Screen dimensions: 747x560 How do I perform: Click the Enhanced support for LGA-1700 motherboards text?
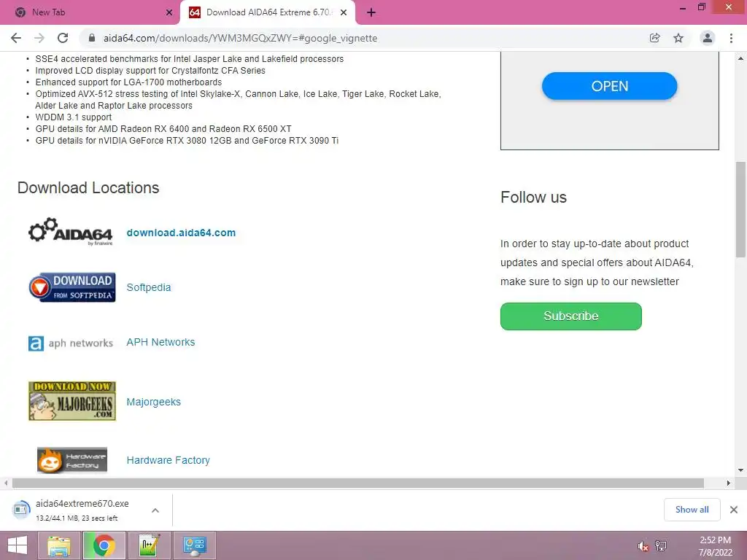tap(128, 82)
